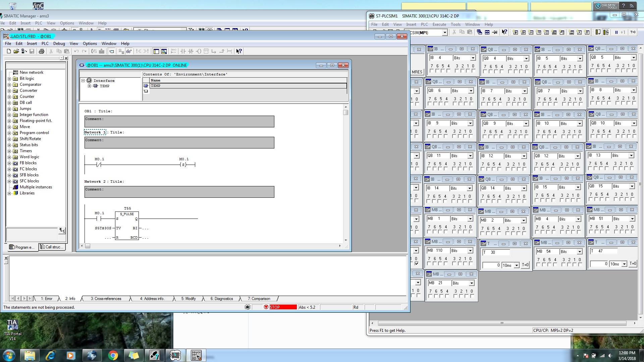Click the Network 1 comment box

pos(179,142)
